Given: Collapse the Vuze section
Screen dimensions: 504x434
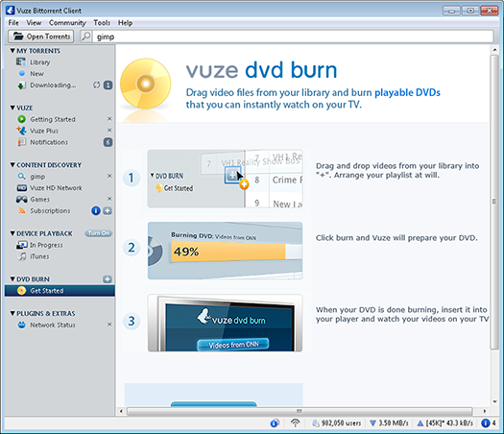Looking at the screenshot, I should coord(12,108).
